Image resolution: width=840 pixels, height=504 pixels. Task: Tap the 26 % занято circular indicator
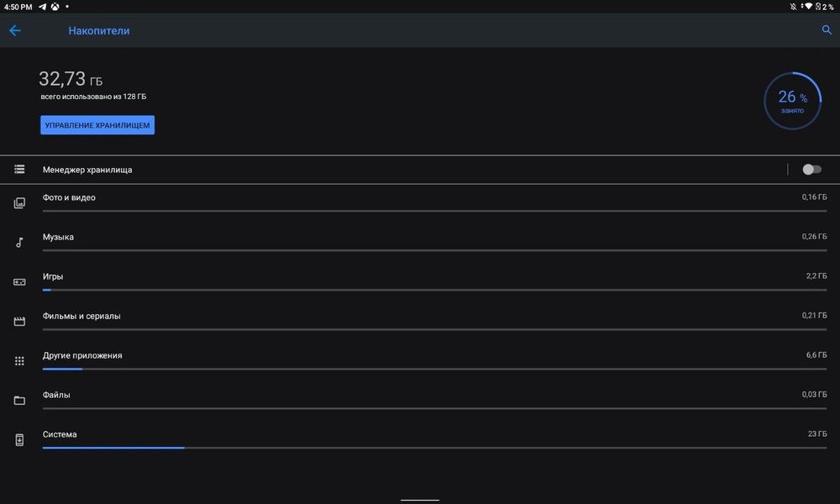(792, 101)
